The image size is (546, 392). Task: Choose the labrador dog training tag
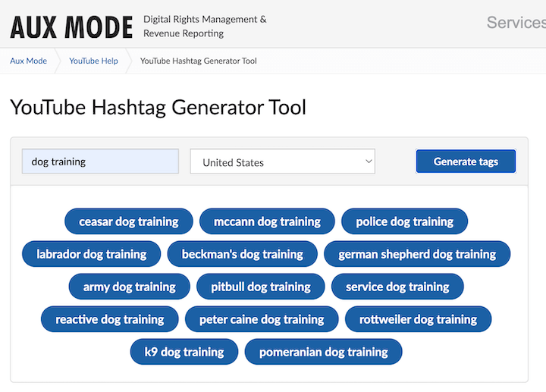tap(91, 254)
